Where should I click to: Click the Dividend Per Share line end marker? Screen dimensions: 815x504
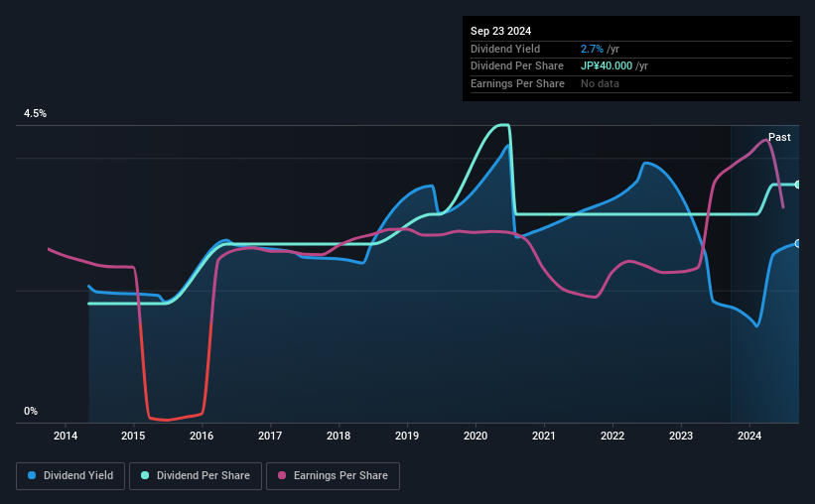pos(797,185)
